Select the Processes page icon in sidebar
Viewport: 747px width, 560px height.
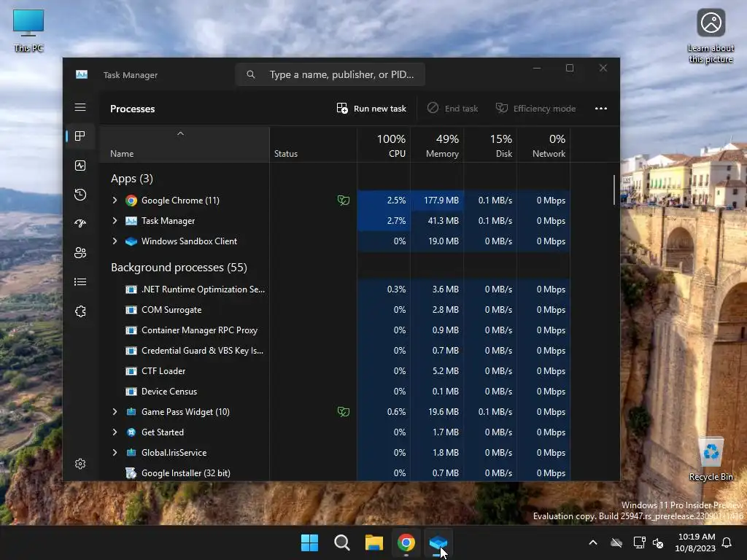[x=80, y=136]
